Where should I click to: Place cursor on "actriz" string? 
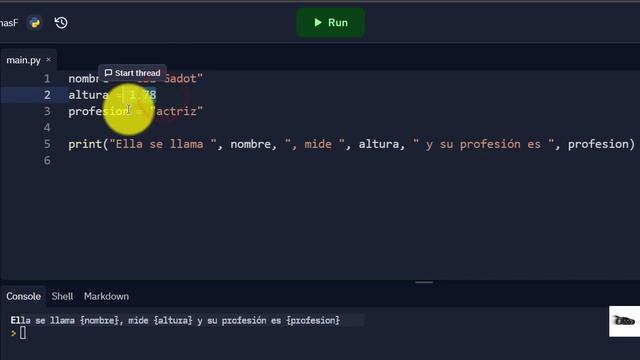pos(176,111)
